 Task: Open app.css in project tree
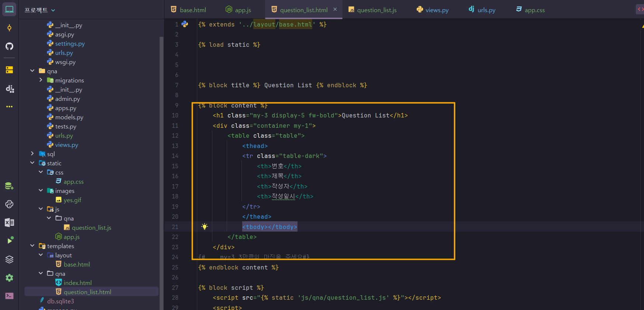pos(73,182)
